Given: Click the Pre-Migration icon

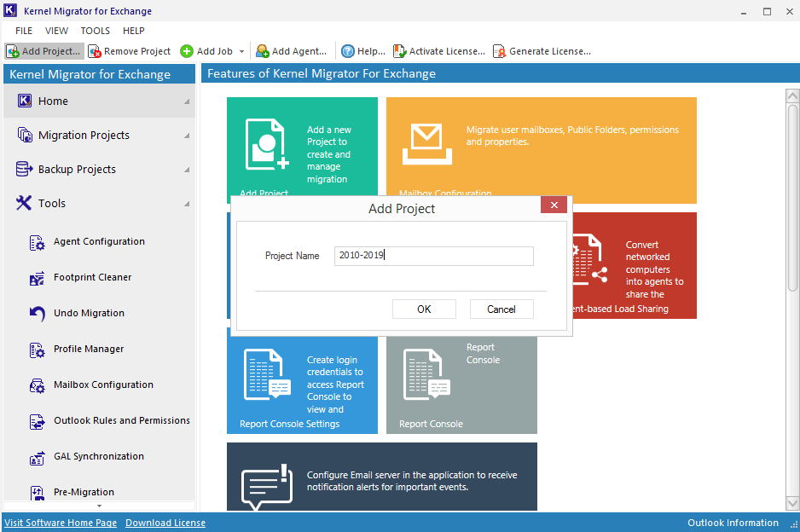Looking at the screenshot, I should pos(37,493).
